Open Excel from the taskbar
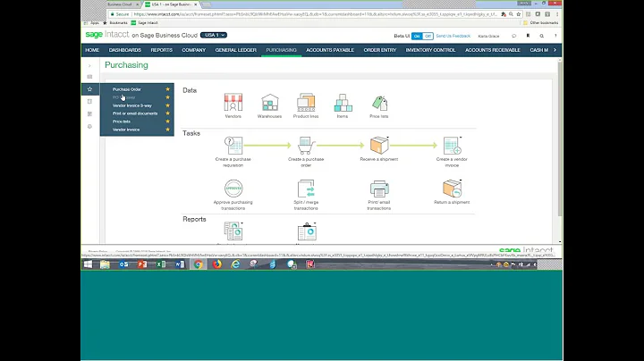 [161, 264]
